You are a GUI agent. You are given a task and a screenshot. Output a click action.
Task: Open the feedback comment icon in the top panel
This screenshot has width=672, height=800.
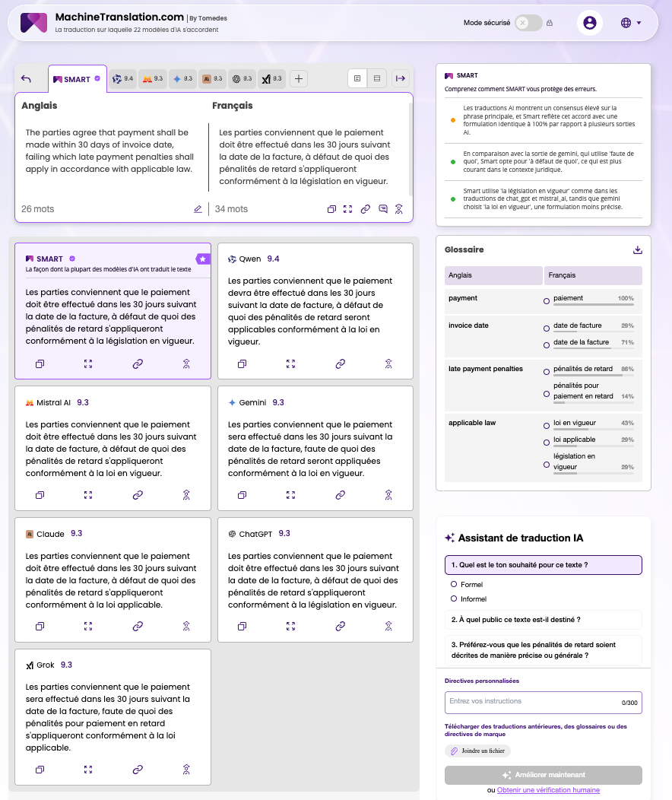point(382,209)
